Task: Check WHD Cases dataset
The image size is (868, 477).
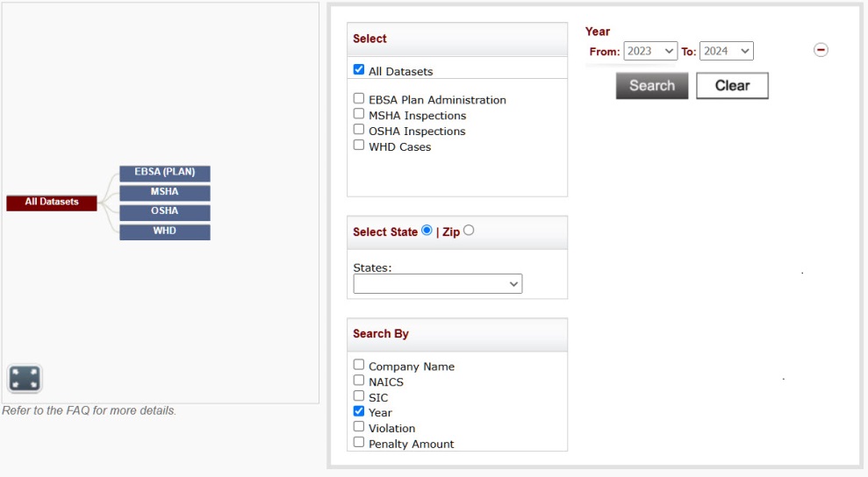Action: click(359, 145)
